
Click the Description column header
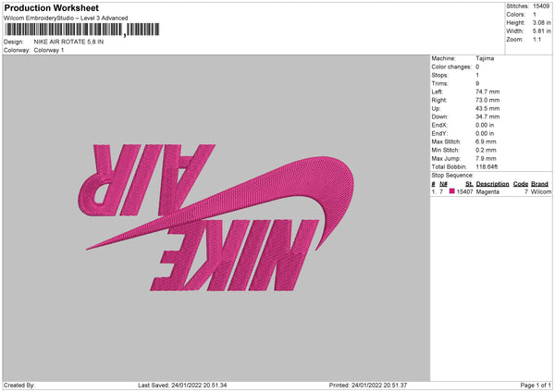492,184
